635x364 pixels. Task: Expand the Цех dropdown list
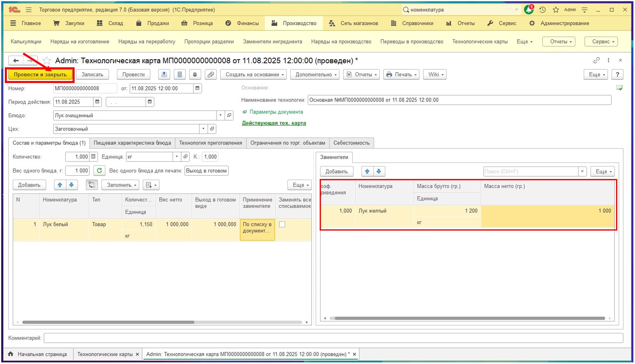click(x=203, y=129)
